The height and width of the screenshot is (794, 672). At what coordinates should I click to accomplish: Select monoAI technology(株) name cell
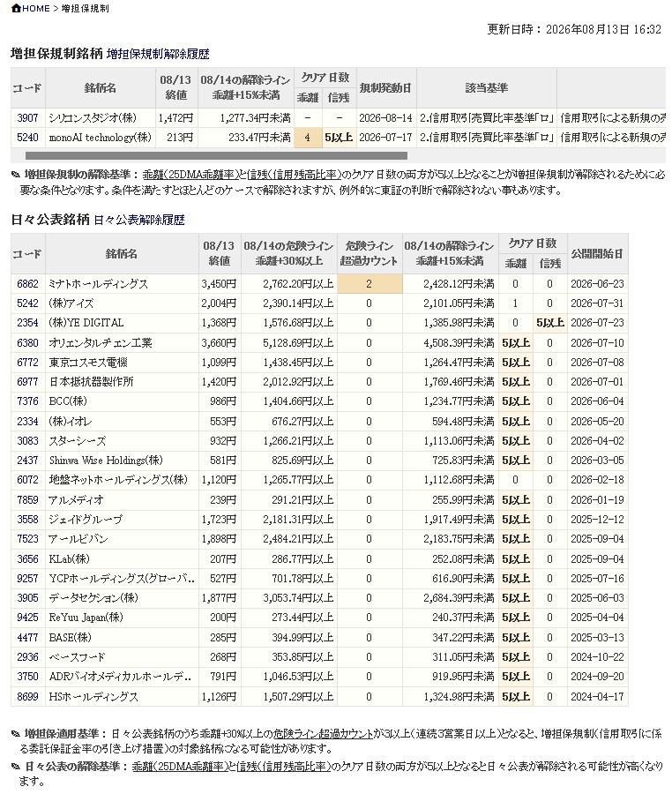(x=101, y=138)
